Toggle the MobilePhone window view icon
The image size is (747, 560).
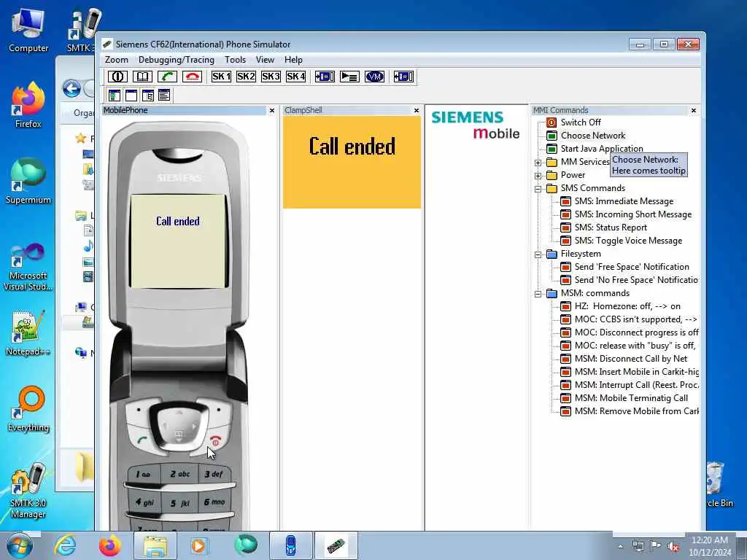point(115,96)
